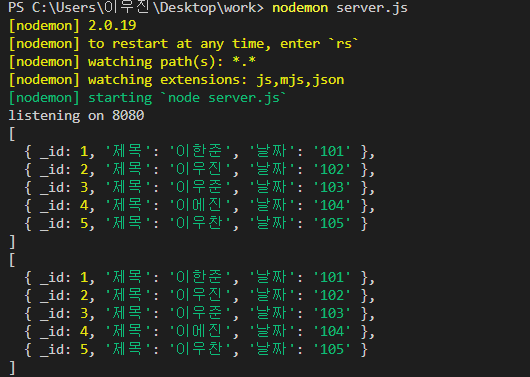Click the 'watching extensions: js,mjs,json' line
Screen dimensions: 530x377
point(176,80)
